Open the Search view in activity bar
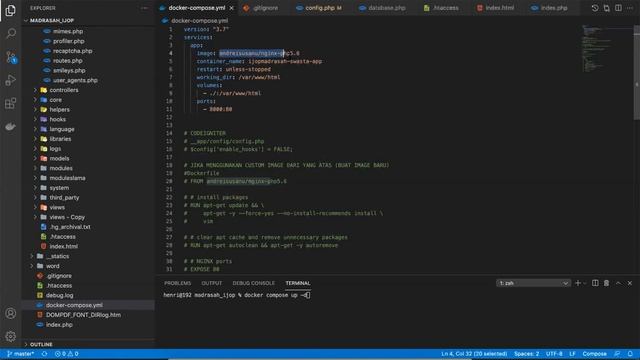 [11, 33]
